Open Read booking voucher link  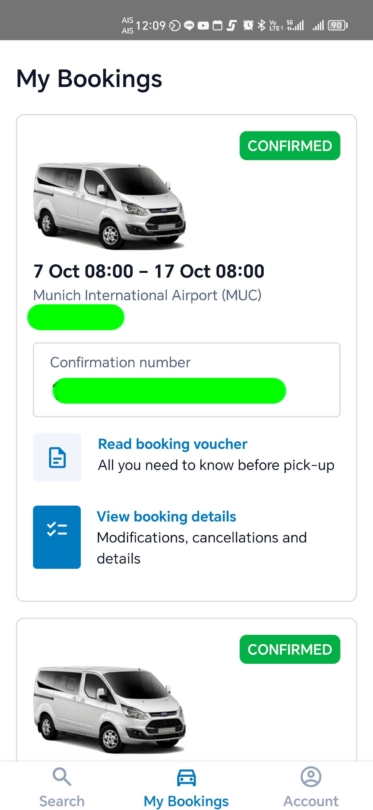[x=173, y=444]
